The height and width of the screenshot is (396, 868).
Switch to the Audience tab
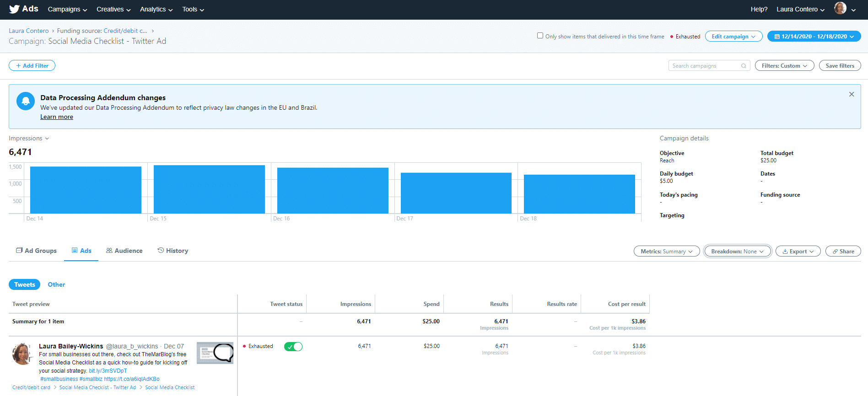pos(124,251)
